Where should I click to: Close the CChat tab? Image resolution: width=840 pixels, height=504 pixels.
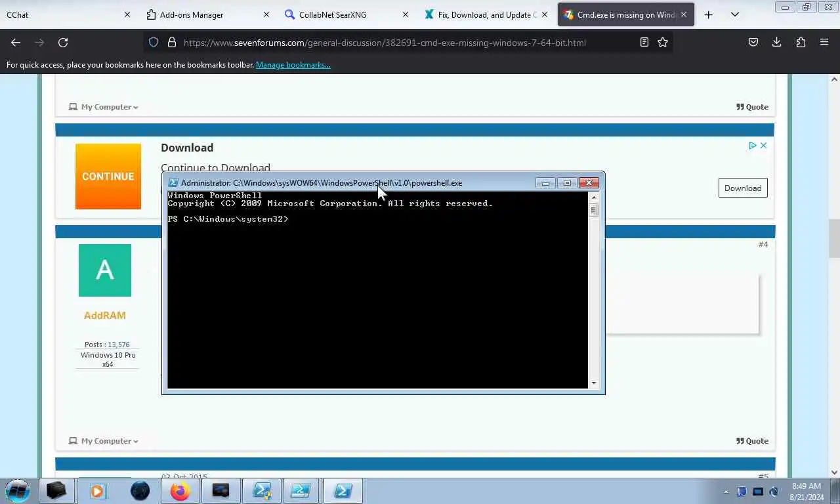tap(127, 14)
